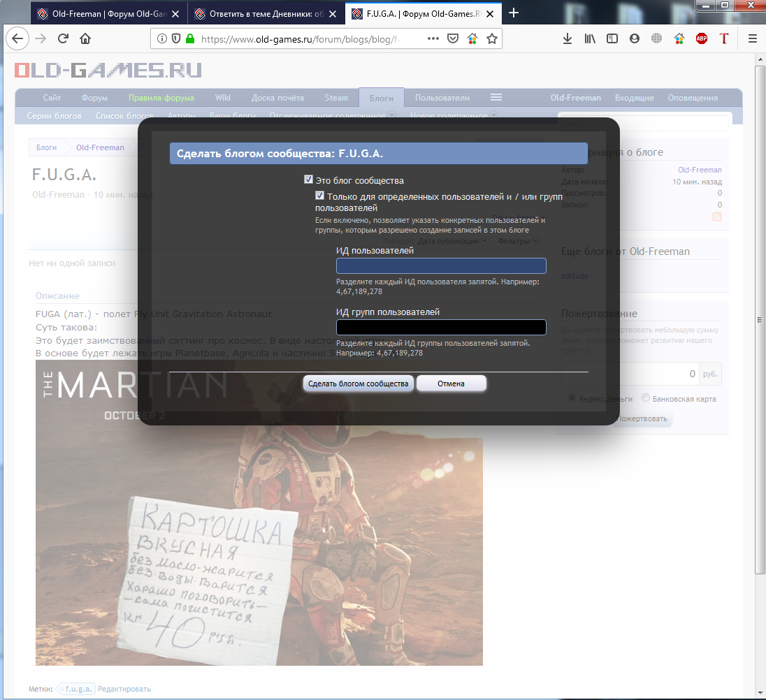Click the 'ИД групп пользователей' input field
This screenshot has width=766, height=700.
441,328
